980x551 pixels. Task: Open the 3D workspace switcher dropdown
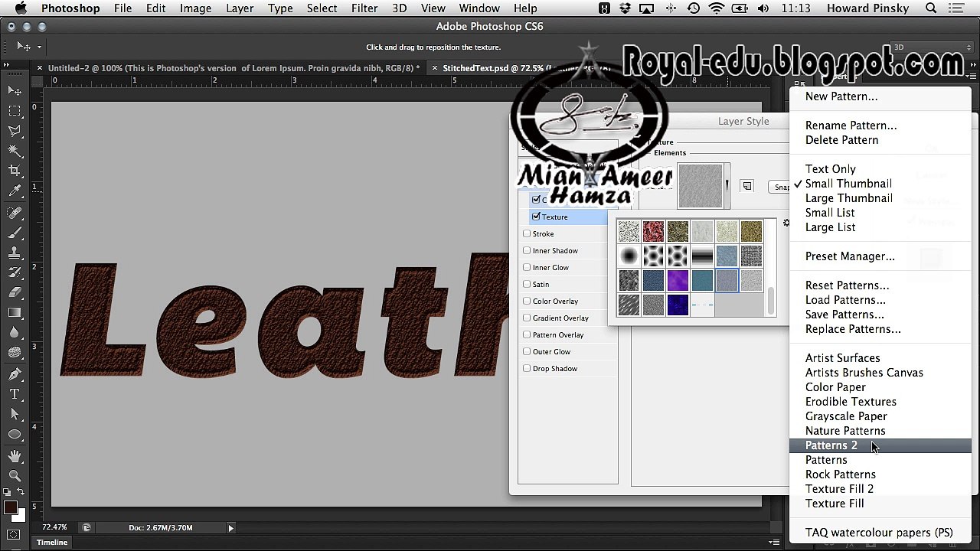(x=931, y=47)
